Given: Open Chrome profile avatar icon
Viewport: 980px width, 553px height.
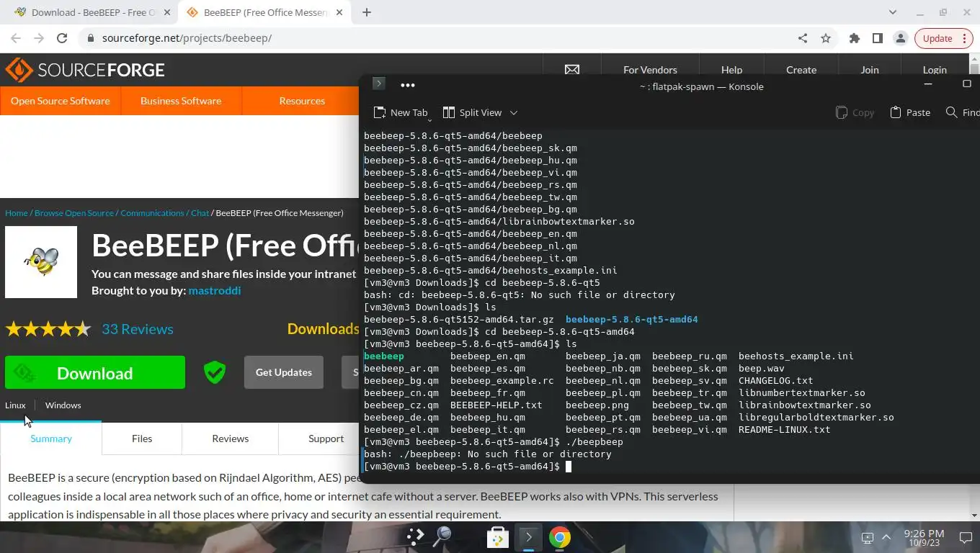Looking at the screenshot, I should tap(901, 38).
